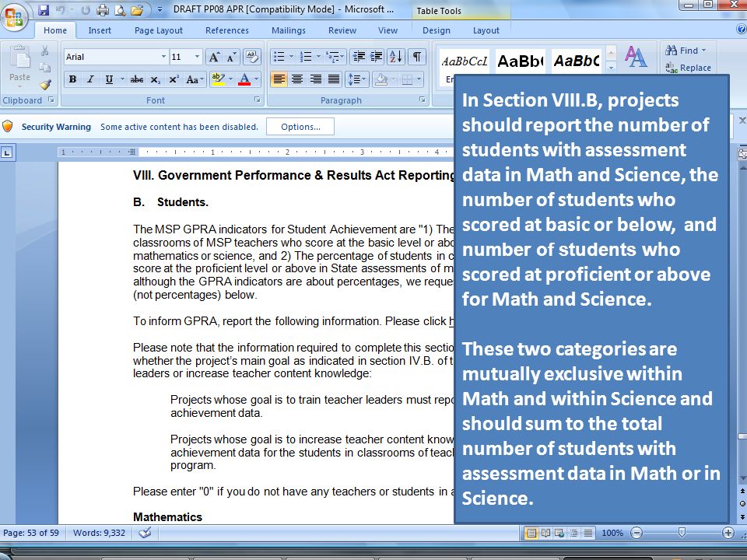Toggle Align Text Left
The width and height of the screenshot is (747, 560).
(279, 79)
